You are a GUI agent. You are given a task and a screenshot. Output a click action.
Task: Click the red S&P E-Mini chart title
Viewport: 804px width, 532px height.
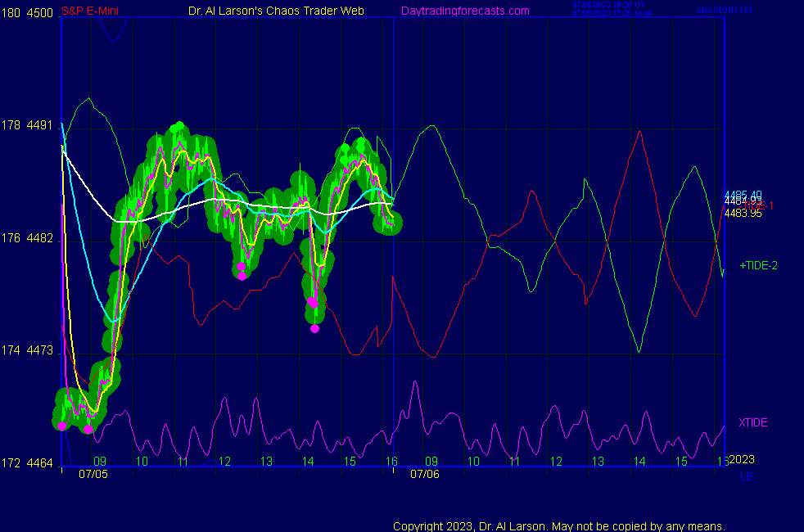coord(90,11)
